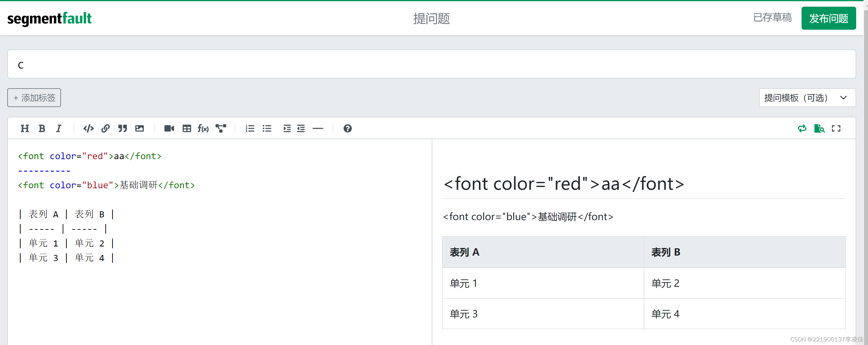Click the 单元 4 cell in preview table
The width and height of the screenshot is (868, 345).
click(745, 314)
